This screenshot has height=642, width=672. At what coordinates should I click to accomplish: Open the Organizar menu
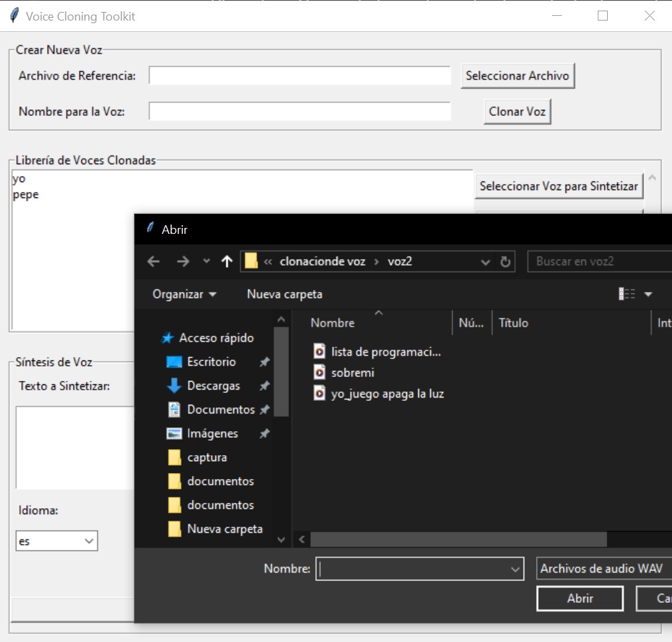point(184,294)
